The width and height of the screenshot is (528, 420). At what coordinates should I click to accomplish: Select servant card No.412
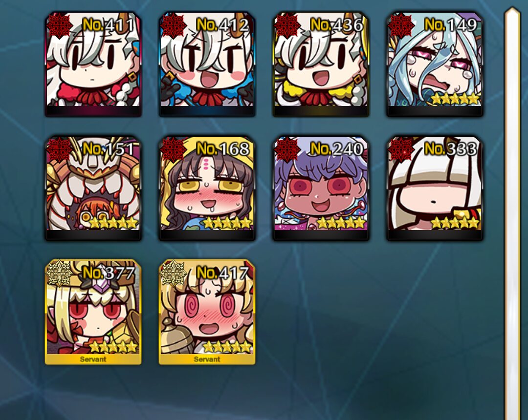click(x=207, y=64)
